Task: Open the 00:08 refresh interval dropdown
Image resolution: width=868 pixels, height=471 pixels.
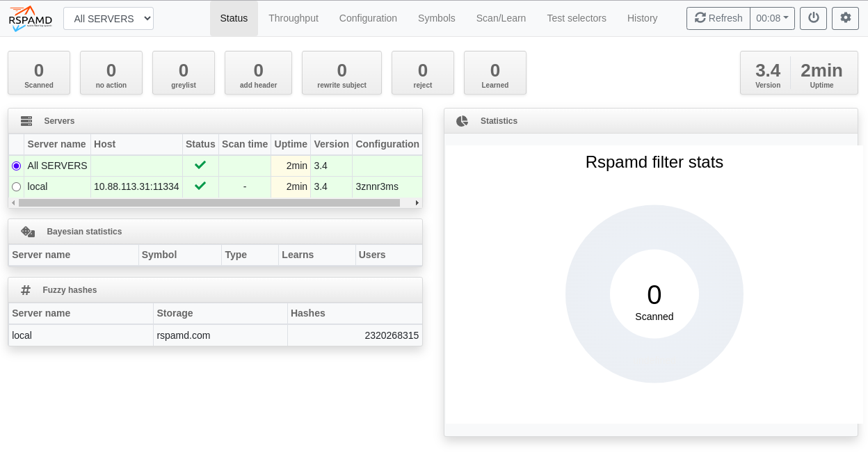Action: point(772,18)
